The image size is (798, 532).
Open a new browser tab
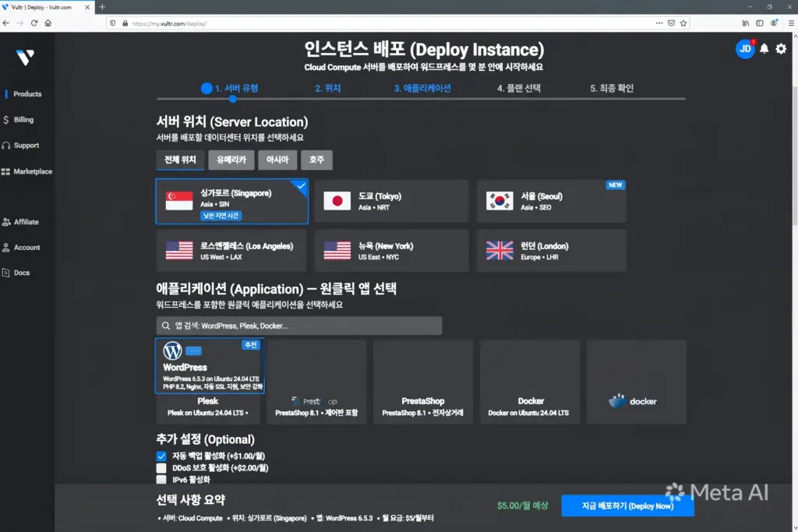click(x=102, y=7)
